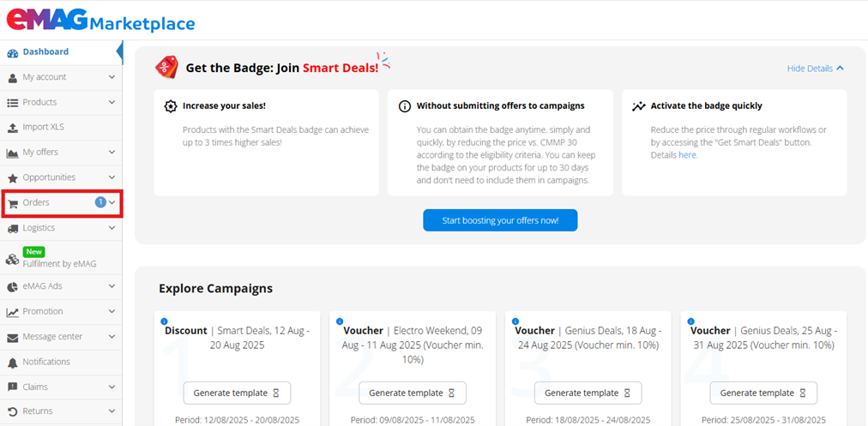Click the Get the Badge: Join Smart Deals heading
The height and width of the screenshot is (426, 868).
pyautogui.click(x=282, y=68)
